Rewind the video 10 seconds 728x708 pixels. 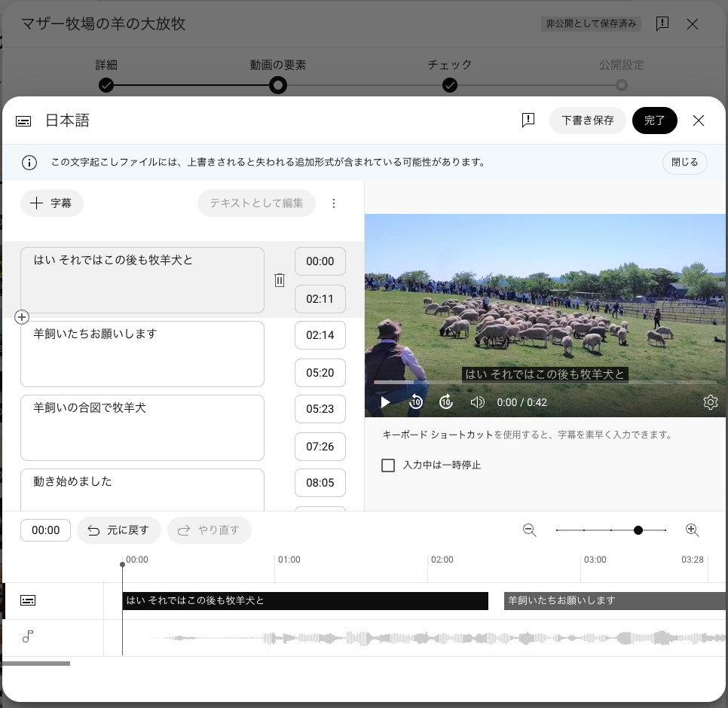(416, 402)
